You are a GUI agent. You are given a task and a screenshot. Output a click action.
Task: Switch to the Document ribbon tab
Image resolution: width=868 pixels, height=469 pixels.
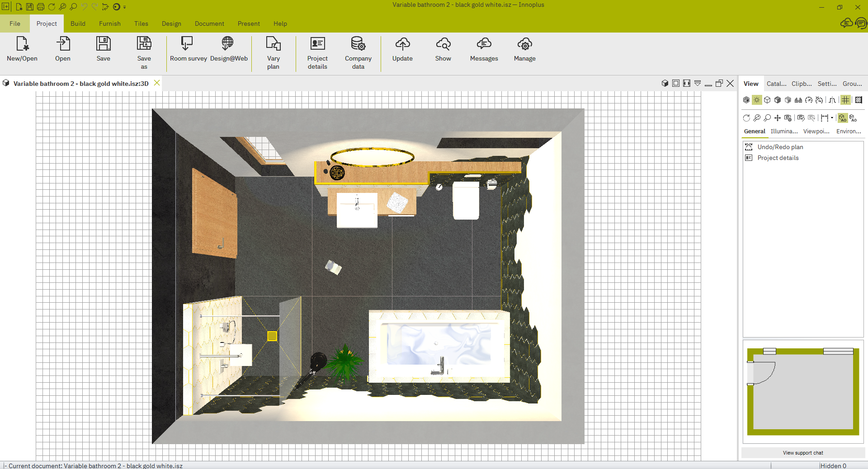coord(209,23)
